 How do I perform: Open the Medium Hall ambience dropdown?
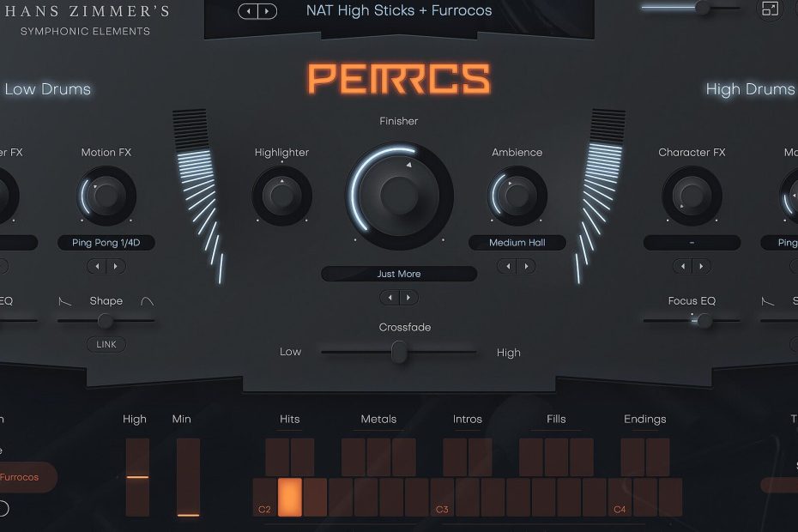point(517,243)
